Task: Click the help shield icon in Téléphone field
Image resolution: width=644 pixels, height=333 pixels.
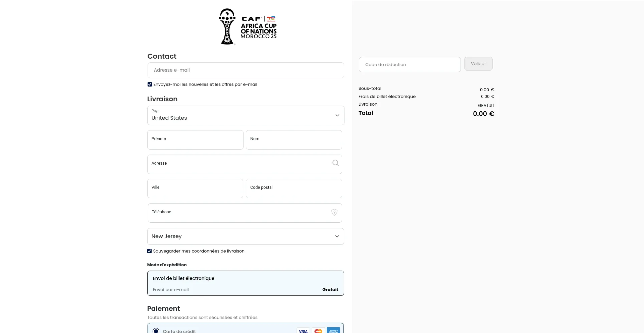Action: point(334,212)
